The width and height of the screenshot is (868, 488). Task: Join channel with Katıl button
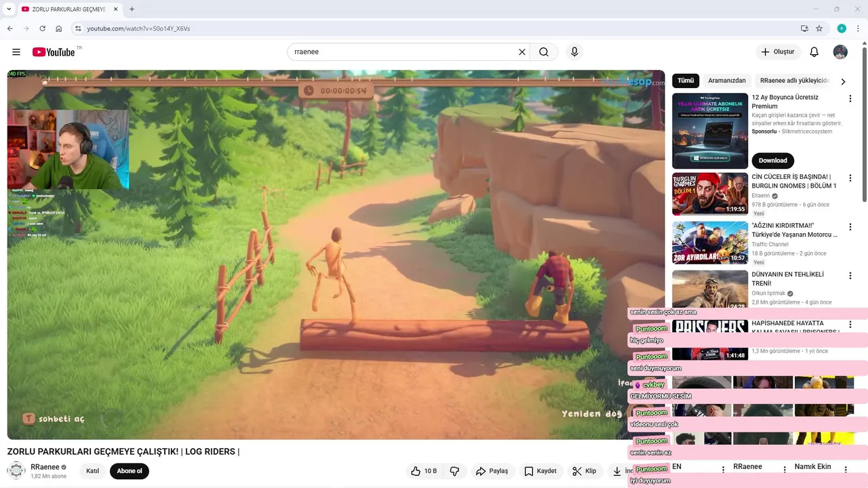(92, 471)
